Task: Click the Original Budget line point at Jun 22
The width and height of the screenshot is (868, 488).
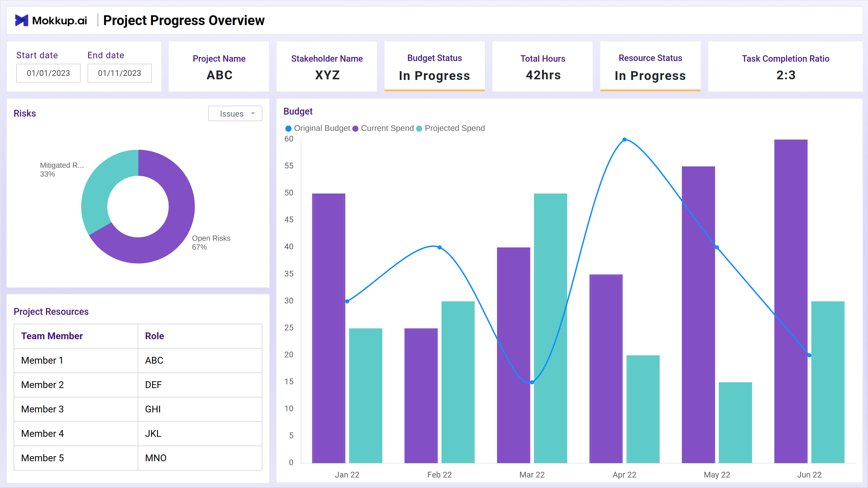Action: pyautogui.click(x=809, y=355)
